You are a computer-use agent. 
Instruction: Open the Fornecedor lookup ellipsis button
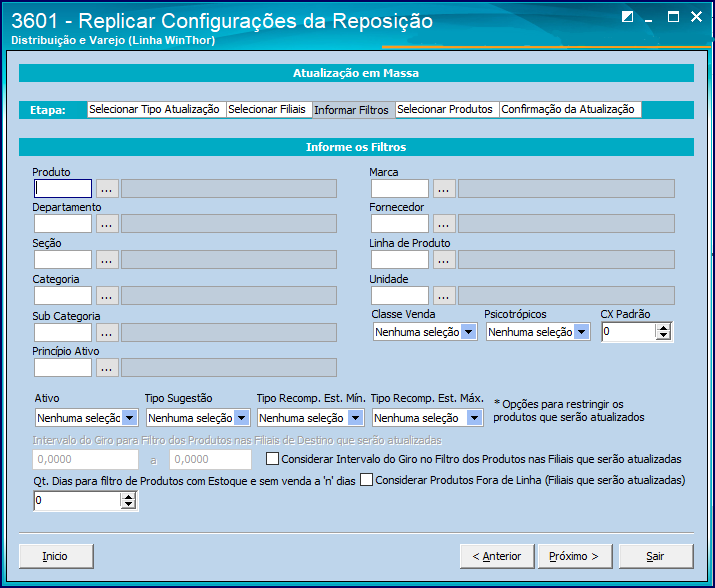(x=444, y=224)
